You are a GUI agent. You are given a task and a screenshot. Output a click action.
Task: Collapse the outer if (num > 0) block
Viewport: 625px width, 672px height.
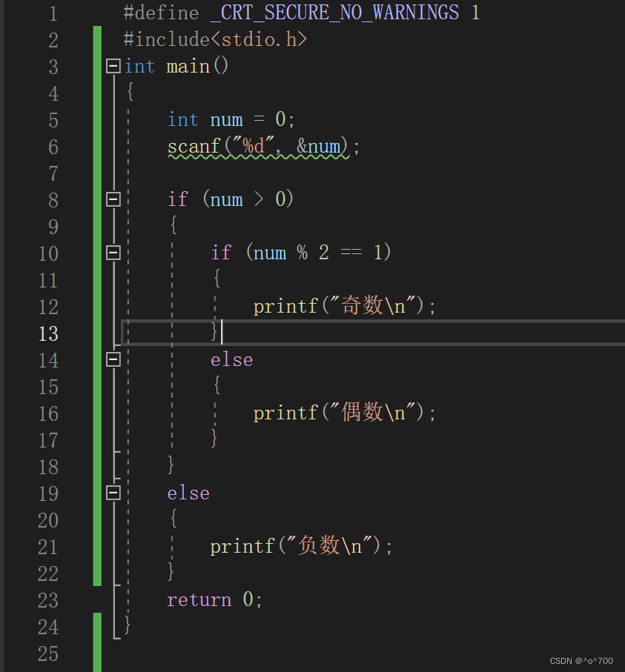point(113,199)
